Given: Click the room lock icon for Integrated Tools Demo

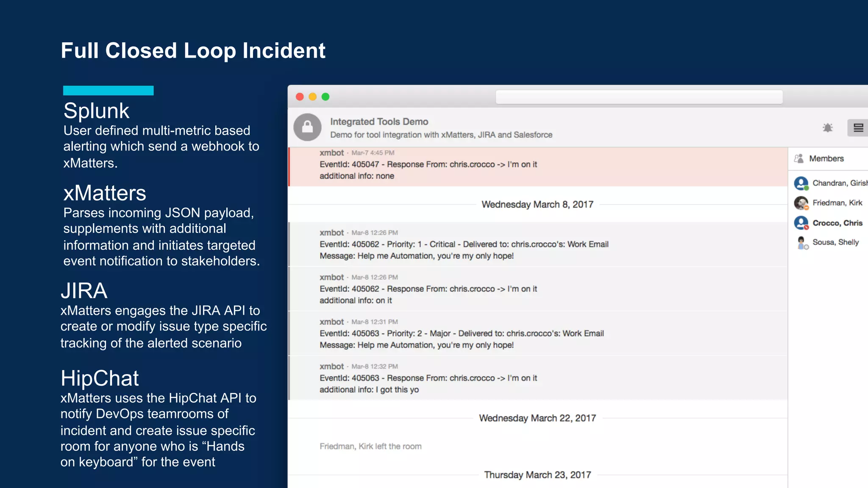Looking at the screenshot, I should click(307, 127).
